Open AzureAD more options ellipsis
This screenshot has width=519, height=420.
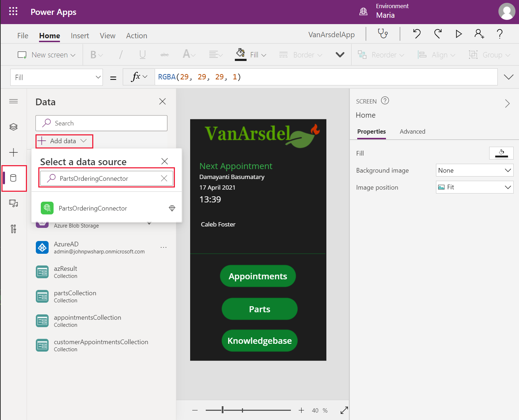point(164,247)
